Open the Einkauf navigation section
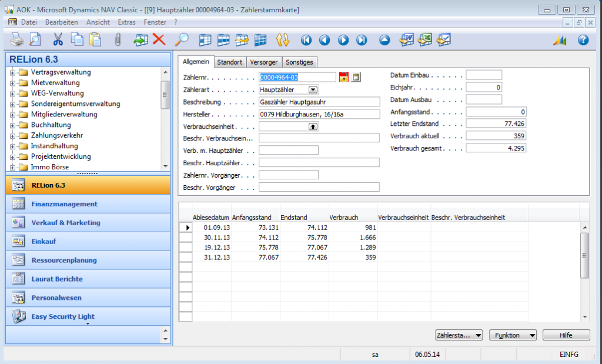Viewport: 602px width, 364px height. [88, 242]
